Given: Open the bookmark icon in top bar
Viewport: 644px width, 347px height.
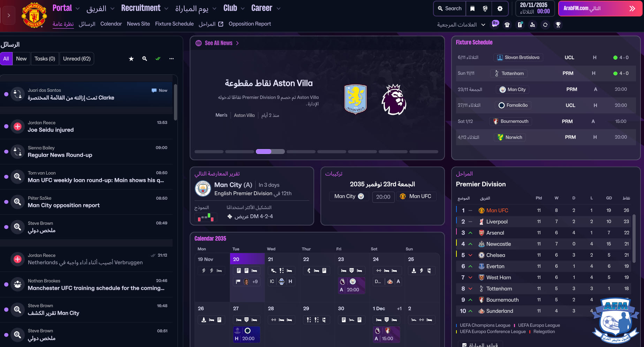Looking at the screenshot, I should point(472,9).
